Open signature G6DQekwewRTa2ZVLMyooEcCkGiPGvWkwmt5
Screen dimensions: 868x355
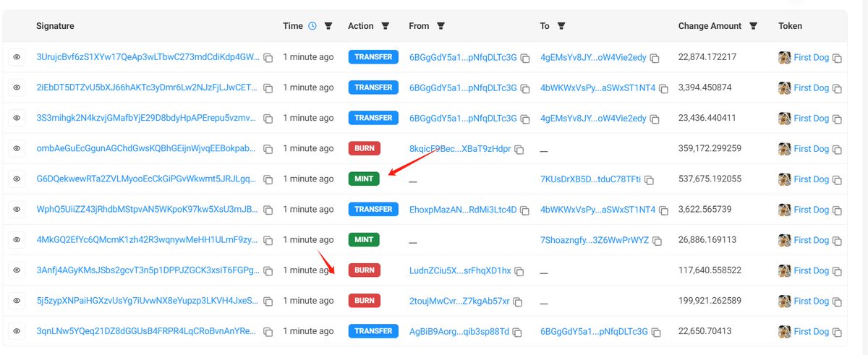click(147, 179)
